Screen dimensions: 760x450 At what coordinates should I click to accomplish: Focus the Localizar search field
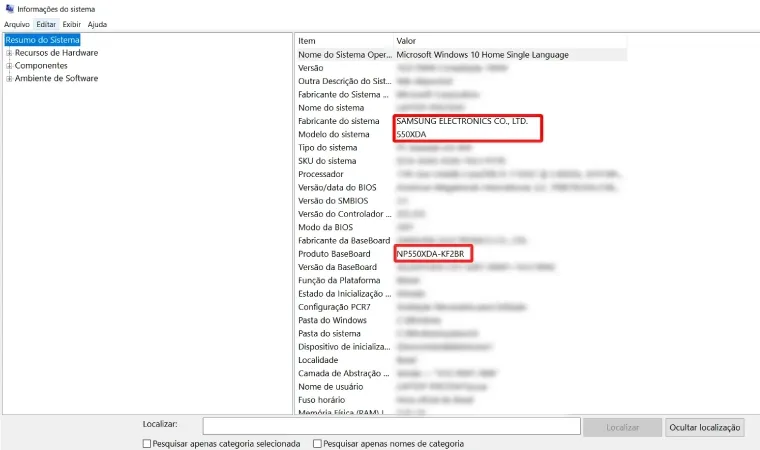[392, 426]
